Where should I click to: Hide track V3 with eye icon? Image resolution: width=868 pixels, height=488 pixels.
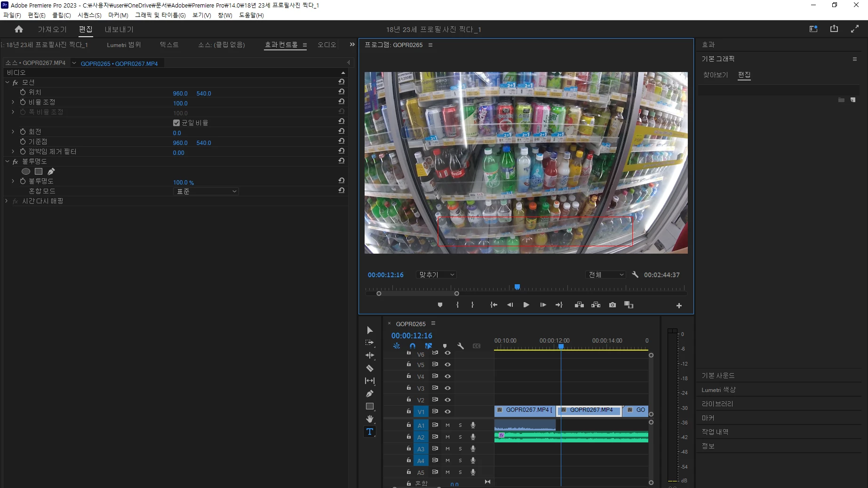(x=448, y=388)
